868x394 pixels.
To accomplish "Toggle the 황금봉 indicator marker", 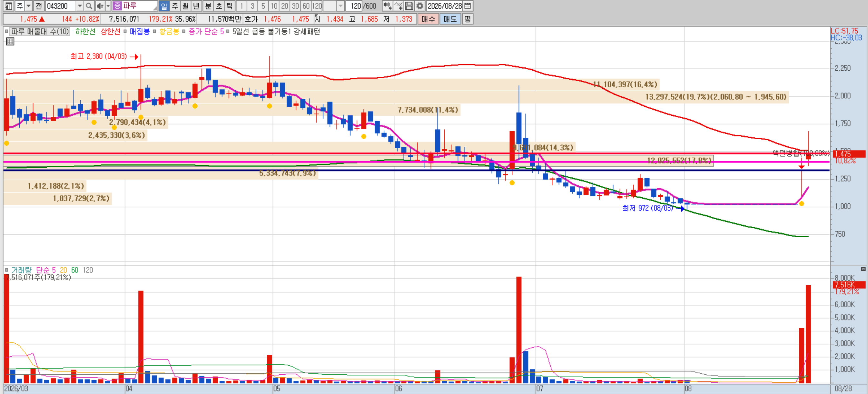I will click(154, 31).
